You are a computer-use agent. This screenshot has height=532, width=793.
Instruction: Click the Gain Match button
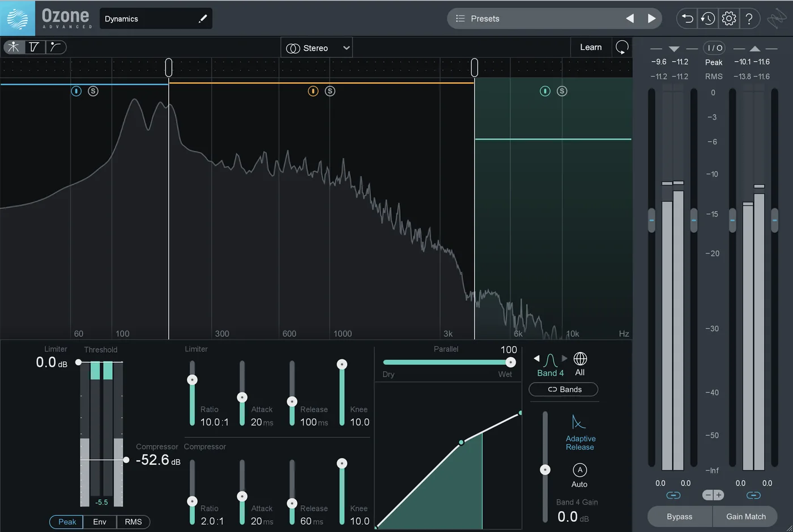pos(746,517)
